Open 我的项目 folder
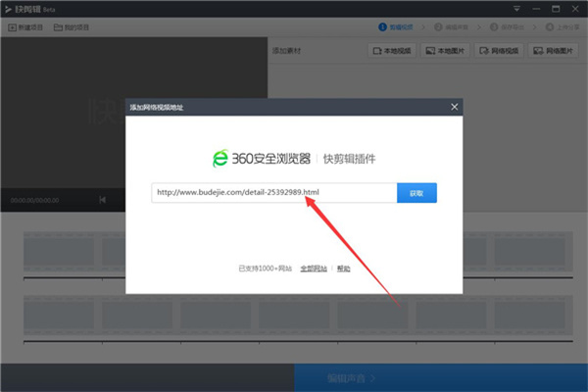This screenshot has height=392, width=588. pos(72,27)
